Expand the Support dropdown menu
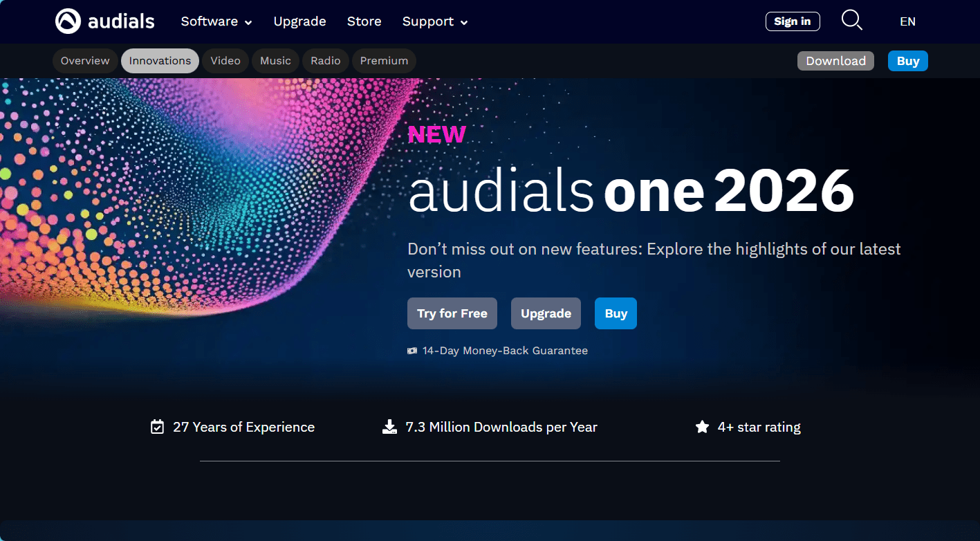980x541 pixels. [x=435, y=21]
